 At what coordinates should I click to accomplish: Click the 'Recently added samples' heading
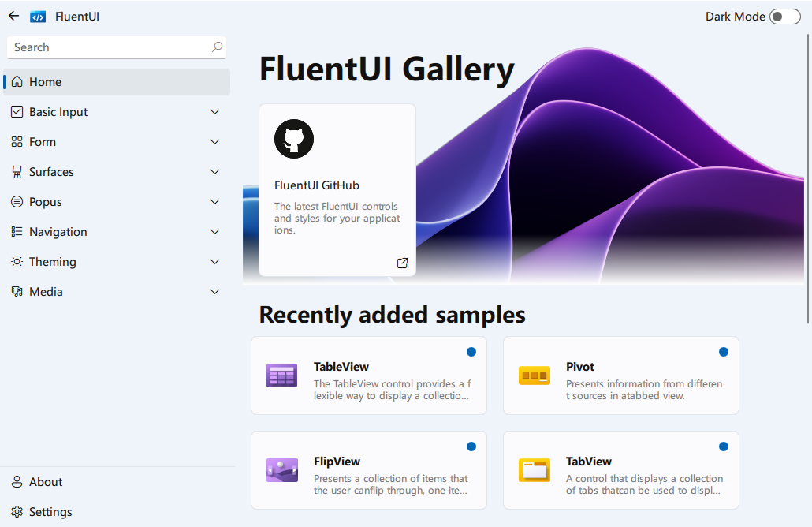[x=392, y=315]
